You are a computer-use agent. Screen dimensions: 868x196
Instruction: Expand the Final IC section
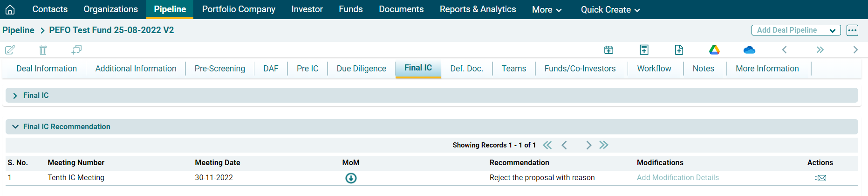(15, 96)
